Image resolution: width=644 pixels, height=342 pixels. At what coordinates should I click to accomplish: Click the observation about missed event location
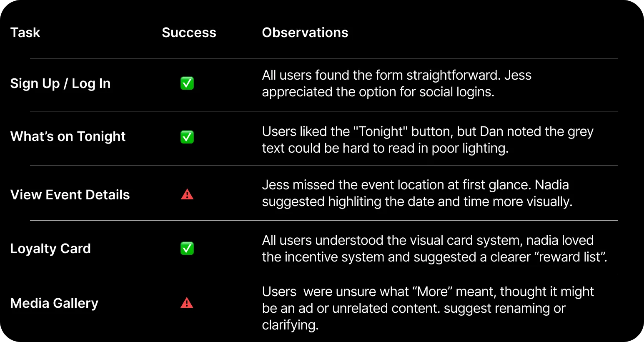tap(417, 193)
